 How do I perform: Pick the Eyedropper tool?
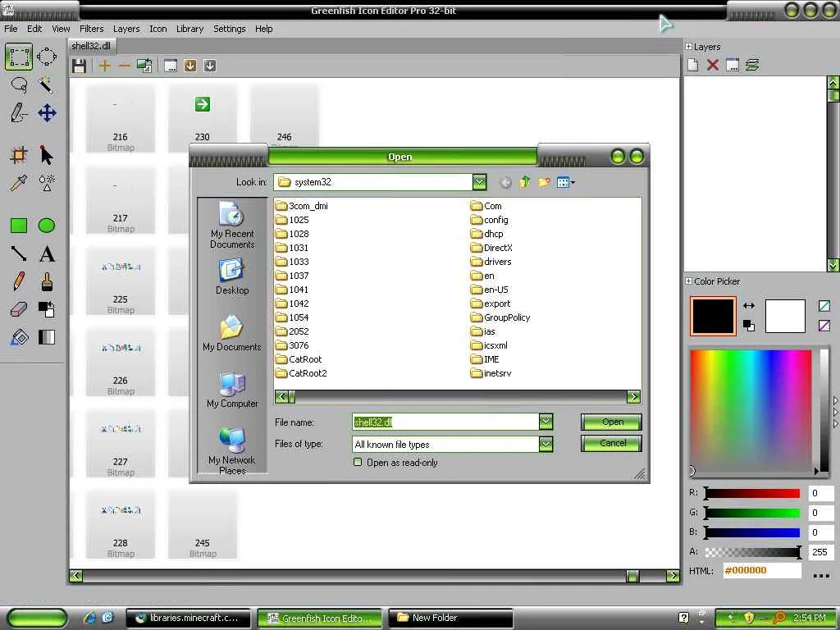click(19, 183)
